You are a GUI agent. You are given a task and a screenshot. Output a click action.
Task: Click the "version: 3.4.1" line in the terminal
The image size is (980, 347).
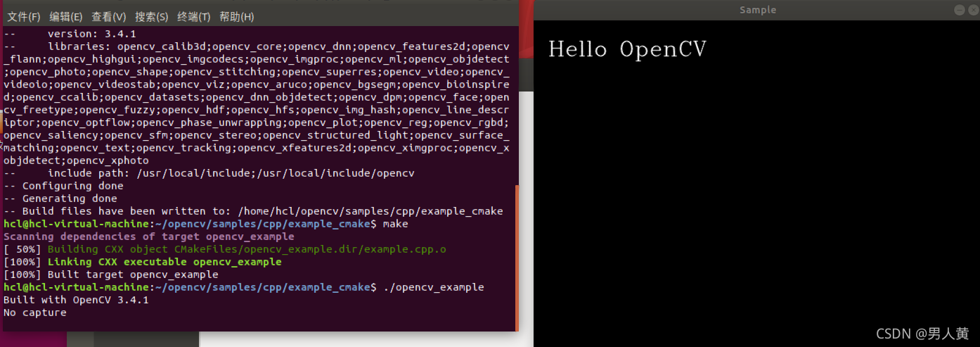(x=70, y=34)
